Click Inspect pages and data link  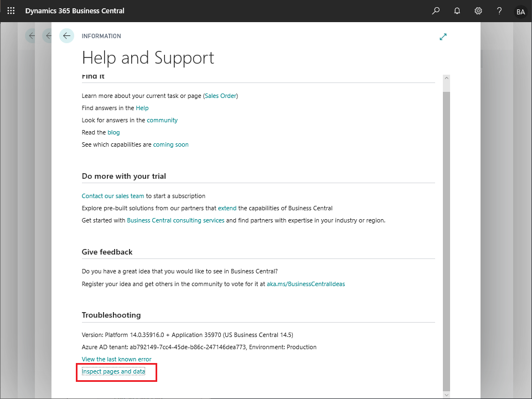coord(113,371)
